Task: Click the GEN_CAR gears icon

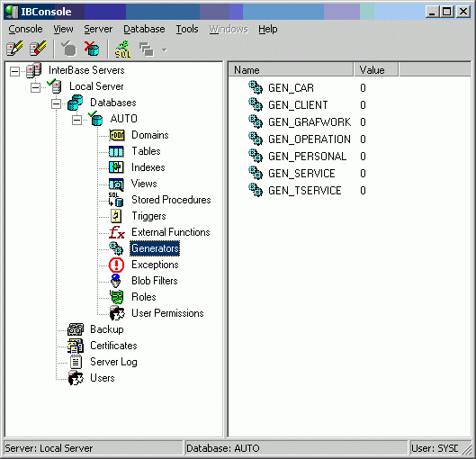Action: pos(256,87)
